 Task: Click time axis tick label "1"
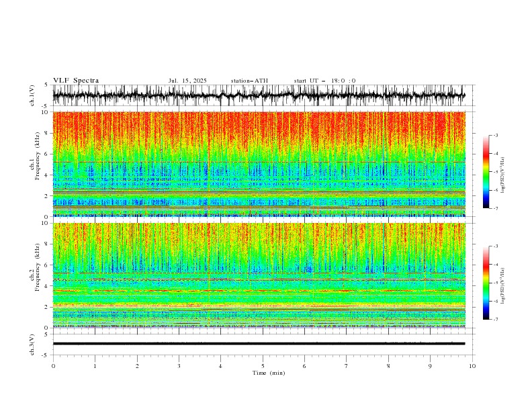point(95,366)
